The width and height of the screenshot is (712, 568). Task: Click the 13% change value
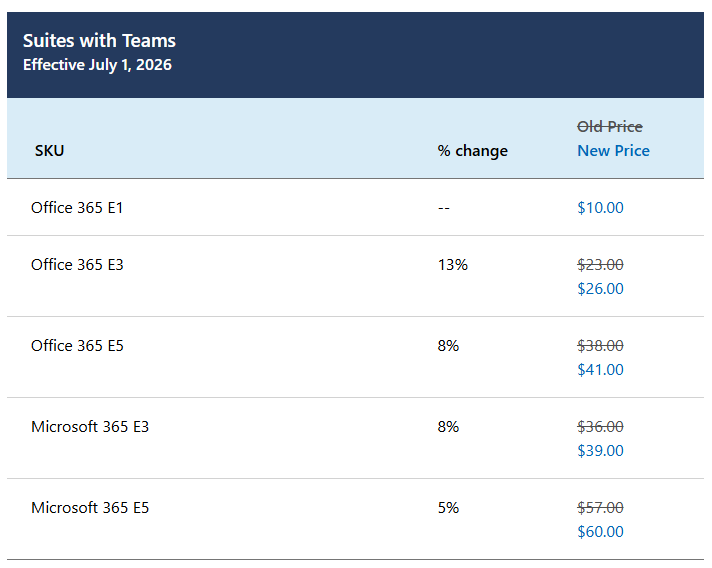pyautogui.click(x=452, y=265)
